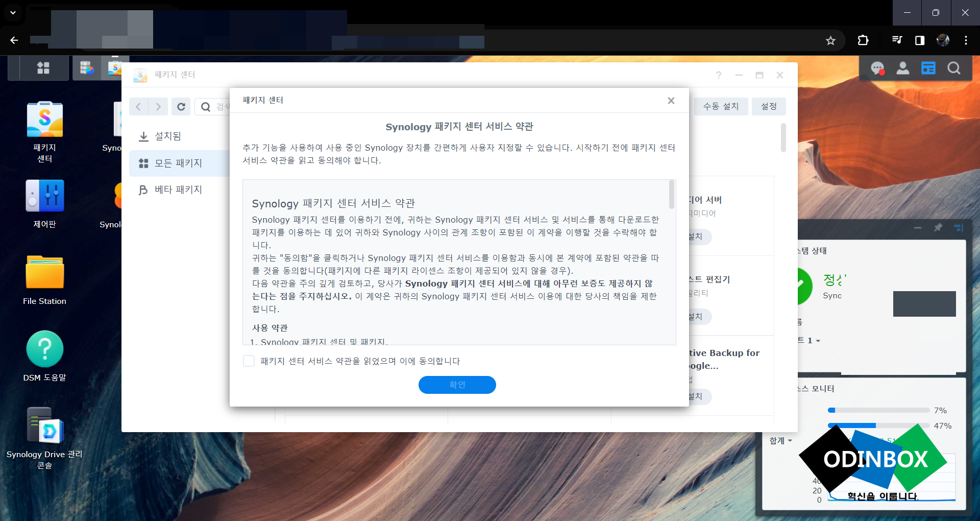Close the 패키지 센터 terms dialog
Screen dimensions: 980x521
tap(671, 101)
